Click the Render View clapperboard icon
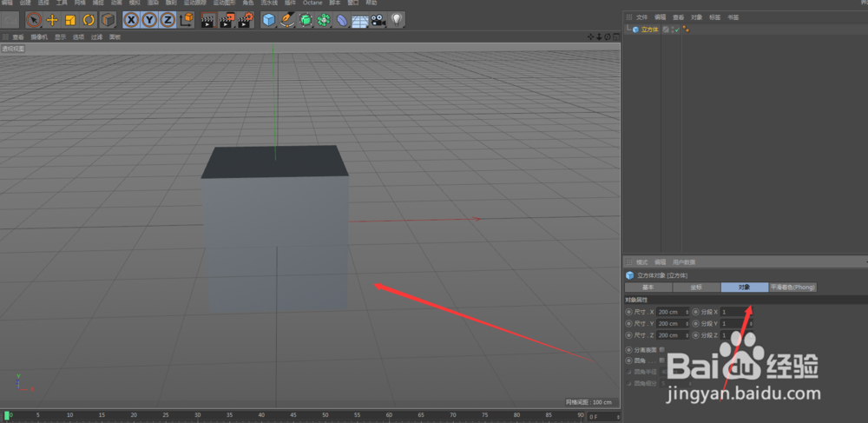 click(208, 21)
